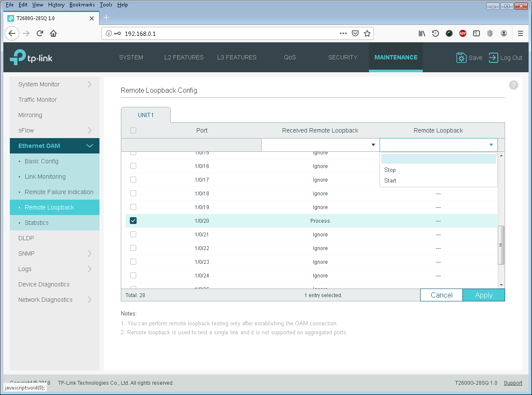
Task: Open the Firefox hamburger menu
Action: pyautogui.click(x=520, y=33)
